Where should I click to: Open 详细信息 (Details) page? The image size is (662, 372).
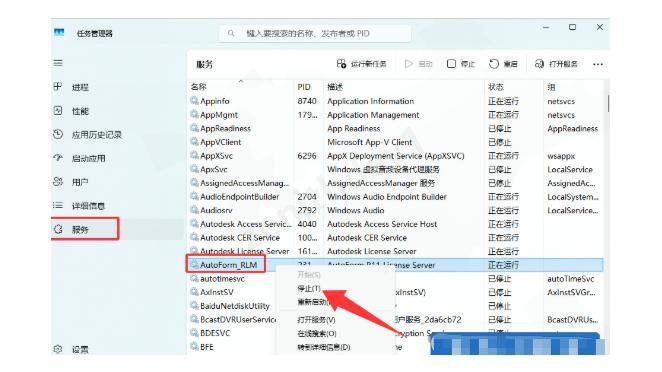(88, 206)
